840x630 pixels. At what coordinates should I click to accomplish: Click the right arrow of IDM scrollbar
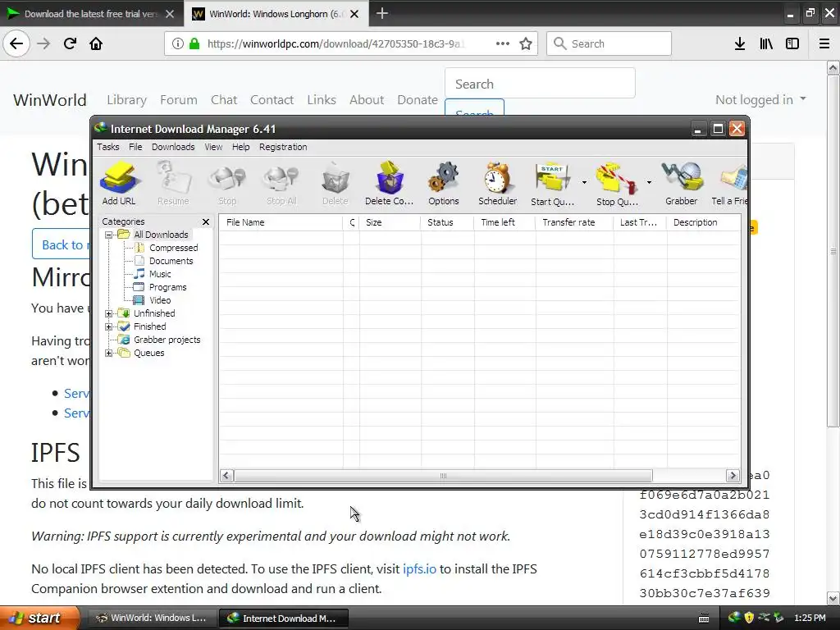(733, 476)
